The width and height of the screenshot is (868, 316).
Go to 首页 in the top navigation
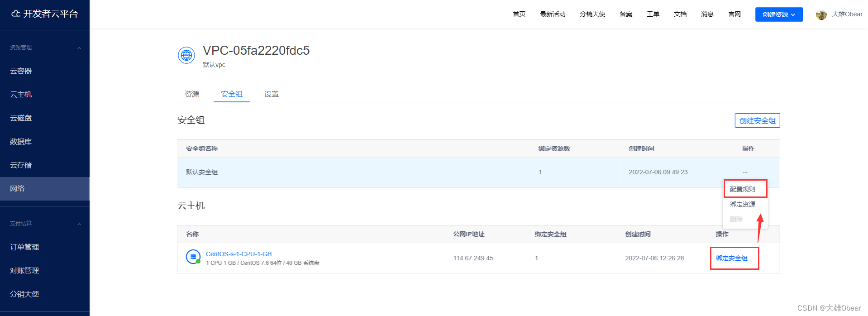pos(519,14)
